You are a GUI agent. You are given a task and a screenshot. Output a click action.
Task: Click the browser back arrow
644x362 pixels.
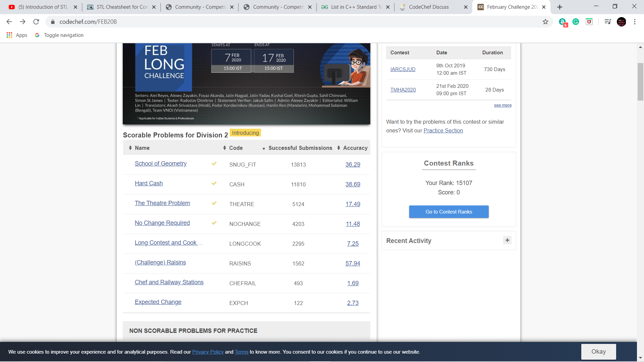click(9, 22)
